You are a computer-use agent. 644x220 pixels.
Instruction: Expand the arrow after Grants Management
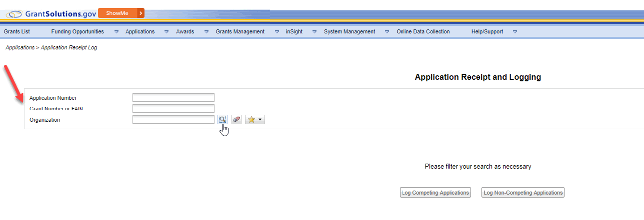pyautogui.click(x=276, y=32)
